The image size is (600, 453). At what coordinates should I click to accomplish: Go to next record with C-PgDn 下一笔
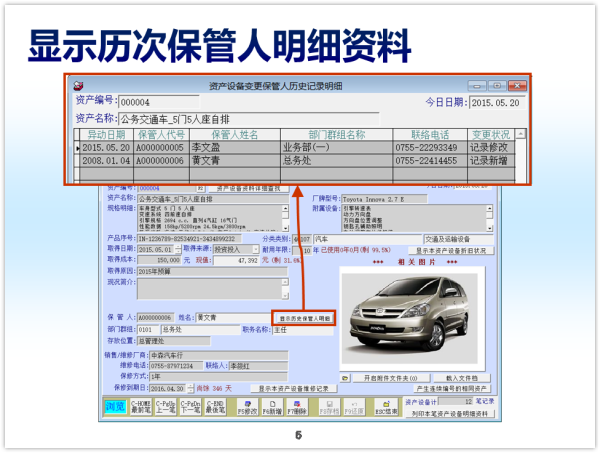point(190,407)
